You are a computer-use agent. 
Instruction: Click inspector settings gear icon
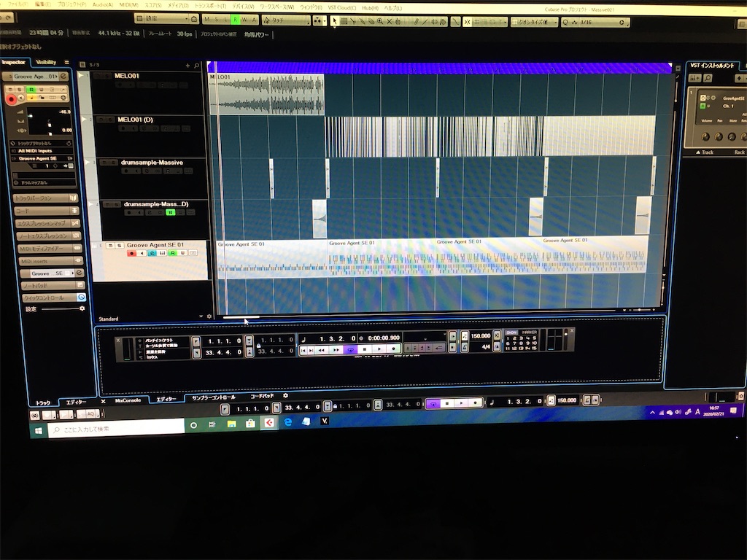point(82,309)
